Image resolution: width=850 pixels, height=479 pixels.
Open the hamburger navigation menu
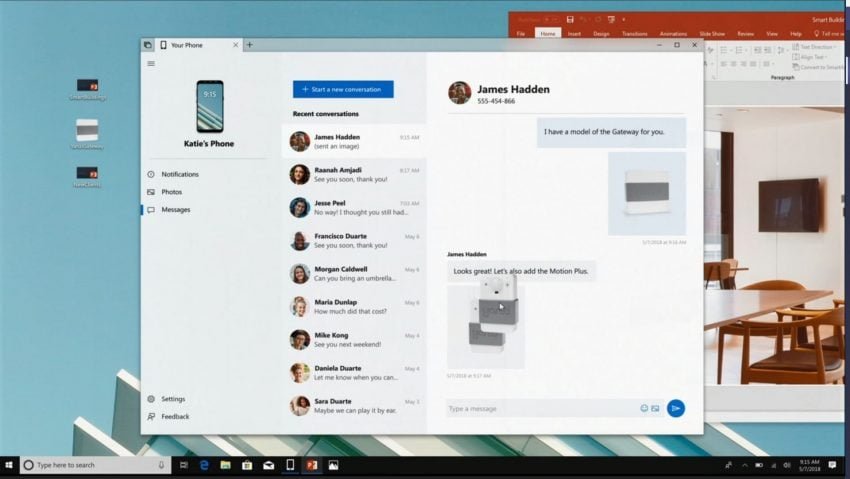[151, 64]
